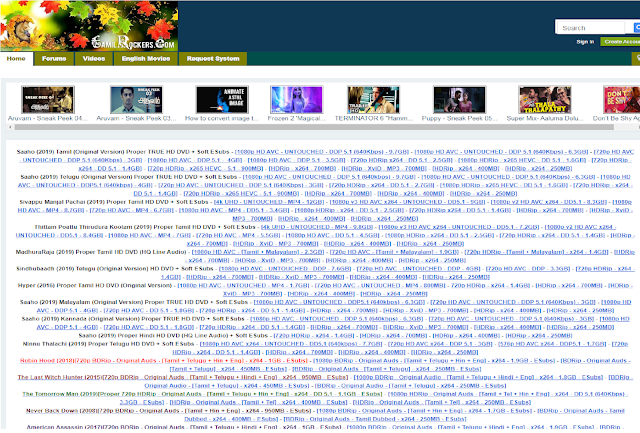Open Thittam Poattu 1080p MP4 7GB link

click(149, 235)
